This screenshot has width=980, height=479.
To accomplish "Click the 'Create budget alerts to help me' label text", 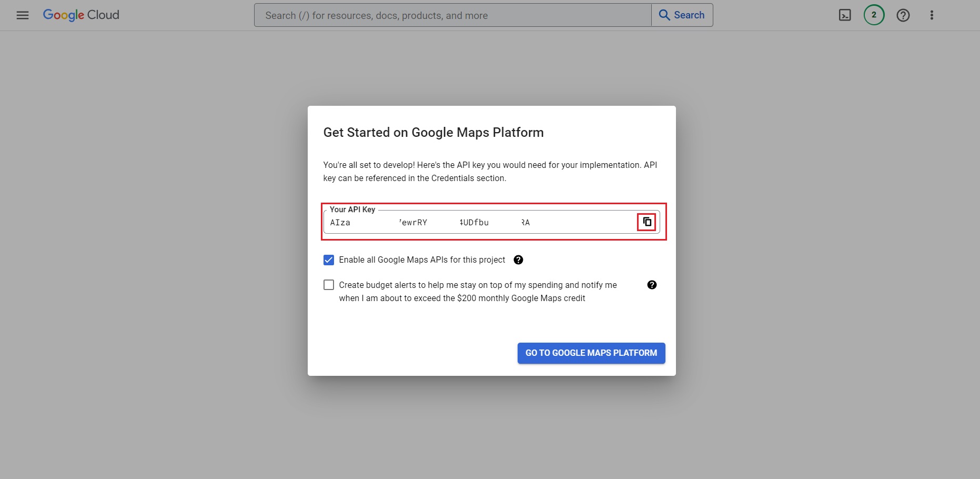I will [x=478, y=292].
